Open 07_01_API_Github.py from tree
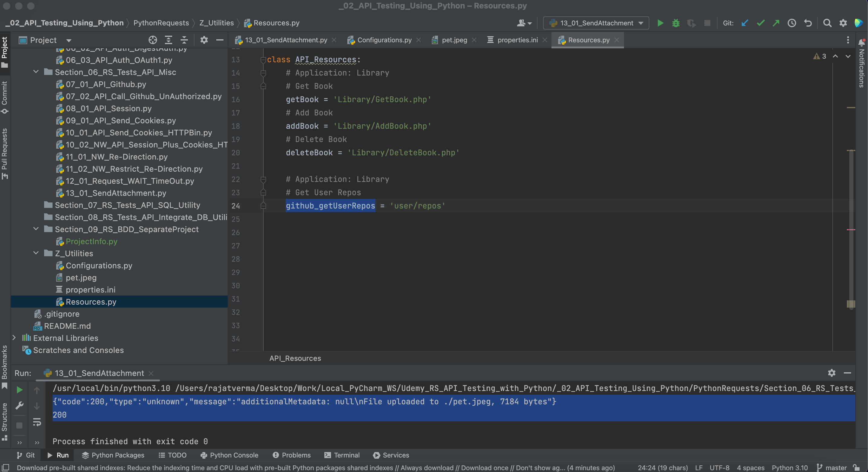Image resolution: width=868 pixels, height=472 pixels. point(106,84)
